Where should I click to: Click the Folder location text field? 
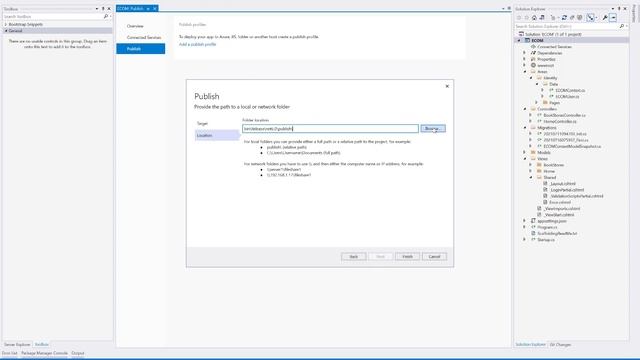[330, 129]
